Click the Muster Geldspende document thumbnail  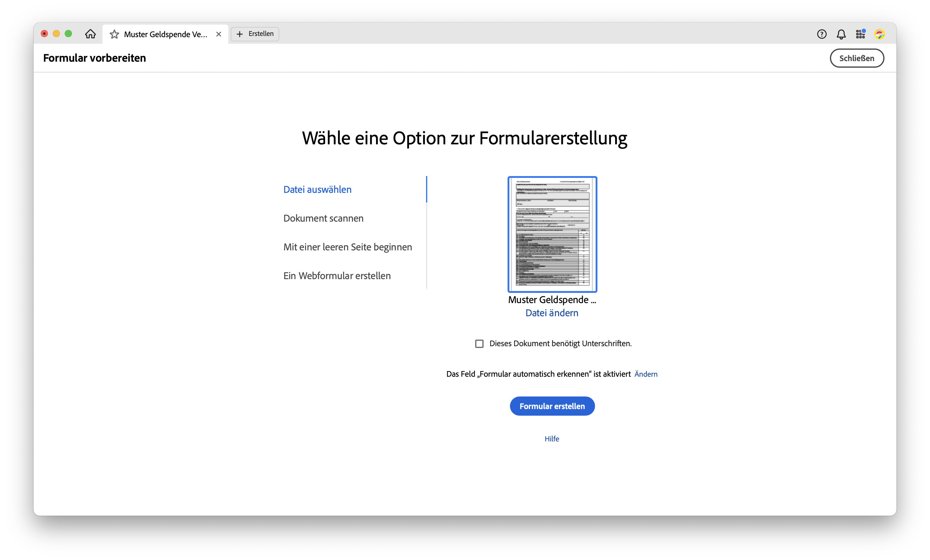coord(552,234)
